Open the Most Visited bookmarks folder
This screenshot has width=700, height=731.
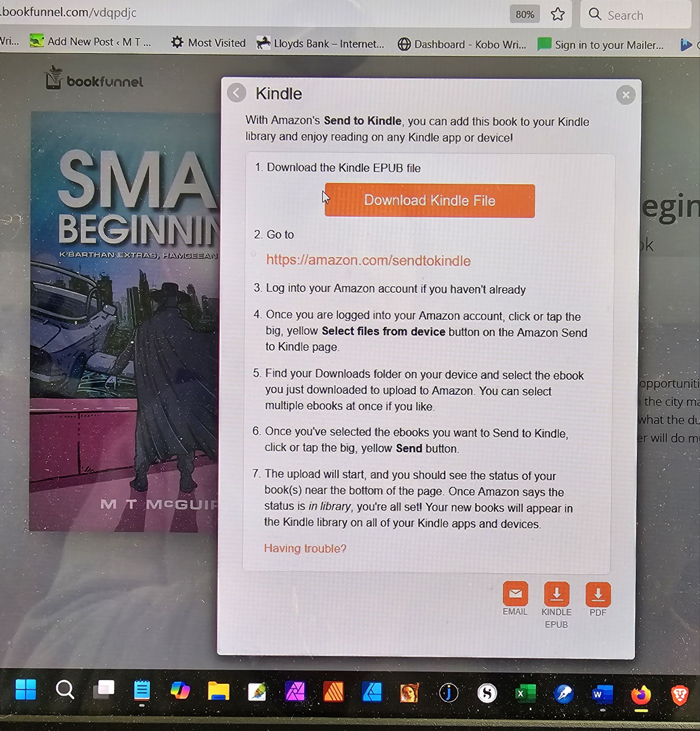coord(208,42)
